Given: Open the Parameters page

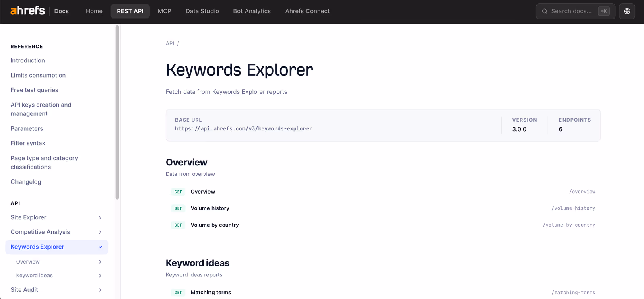Looking at the screenshot, I should [27, 129].
